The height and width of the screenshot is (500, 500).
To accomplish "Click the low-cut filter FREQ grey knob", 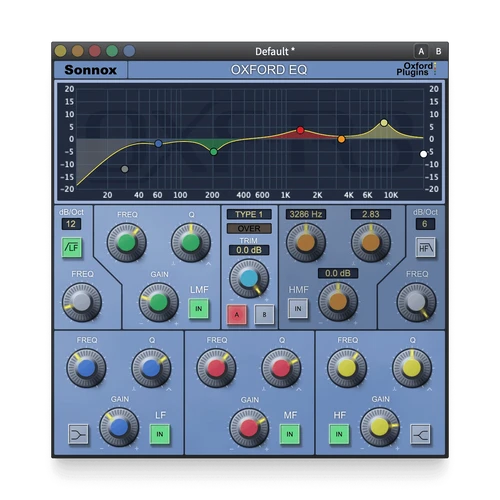I will (82, 302).
